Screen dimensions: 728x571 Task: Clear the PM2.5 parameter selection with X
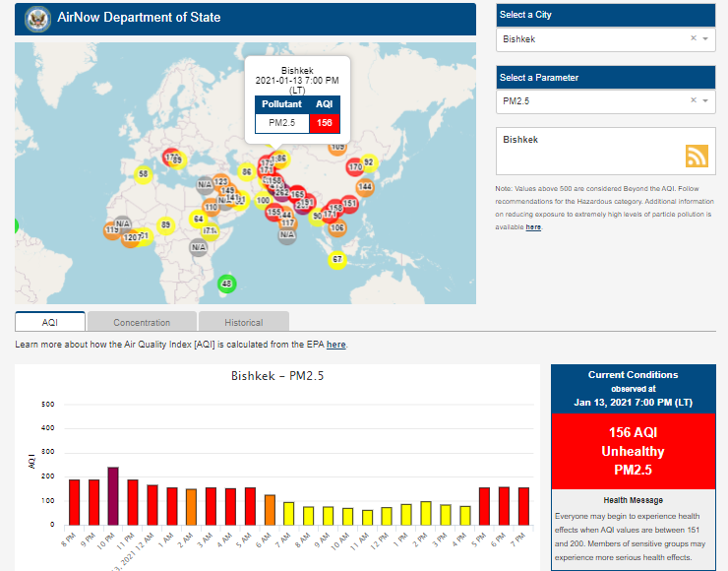693,100
